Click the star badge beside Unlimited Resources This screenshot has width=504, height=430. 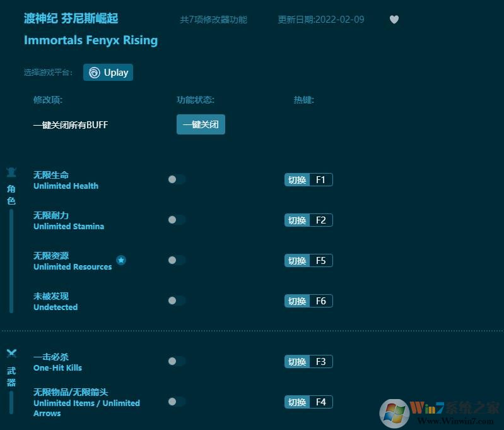tap(121, 260)
